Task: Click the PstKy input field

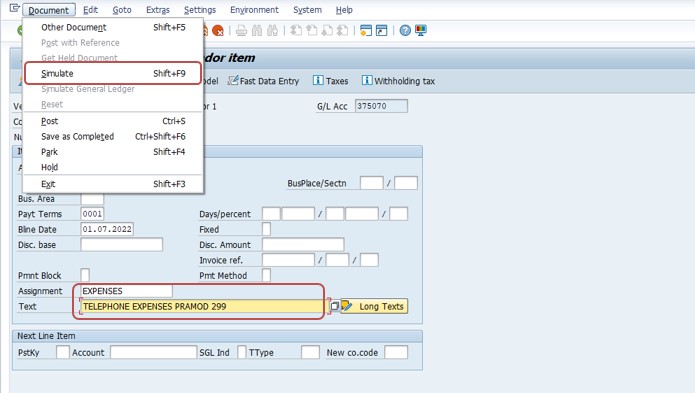Action: click(x=63, y=353)
